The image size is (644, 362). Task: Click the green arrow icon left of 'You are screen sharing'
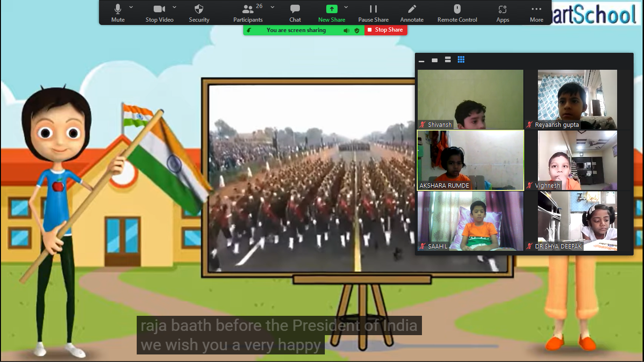pos(249,30)
